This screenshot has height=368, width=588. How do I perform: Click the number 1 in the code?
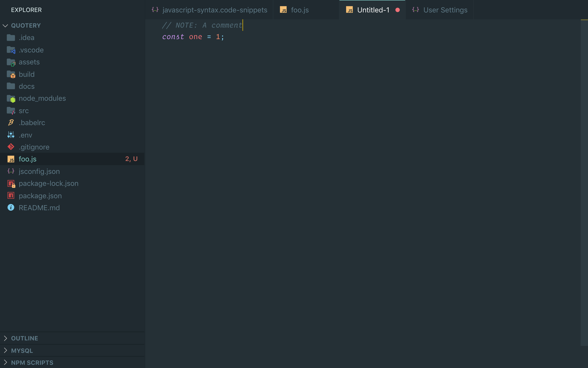coord(218,37)
